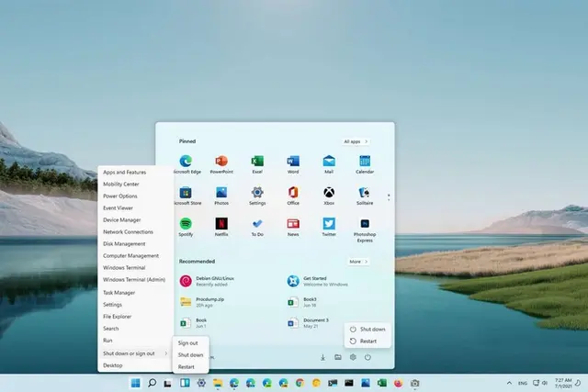Open the settings gear beside the power icon
Screen dimensions: 588x392
pyautogui.click(x=353, y=357)
